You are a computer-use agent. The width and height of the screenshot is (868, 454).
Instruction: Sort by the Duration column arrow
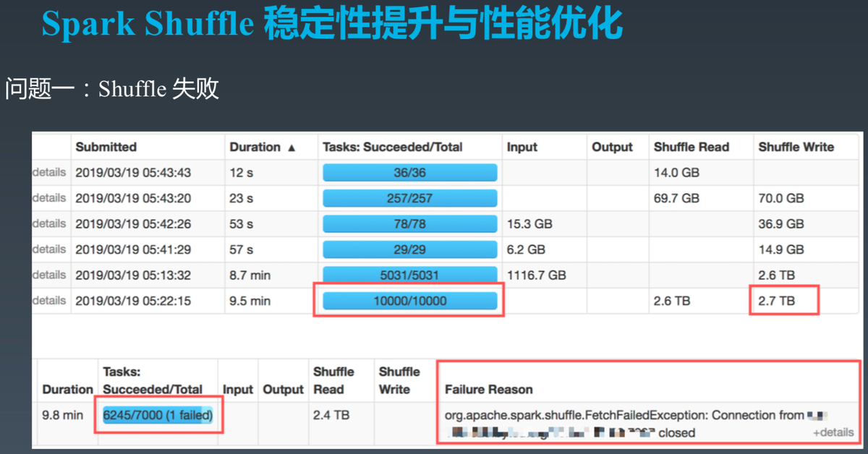tap(292, 147)
